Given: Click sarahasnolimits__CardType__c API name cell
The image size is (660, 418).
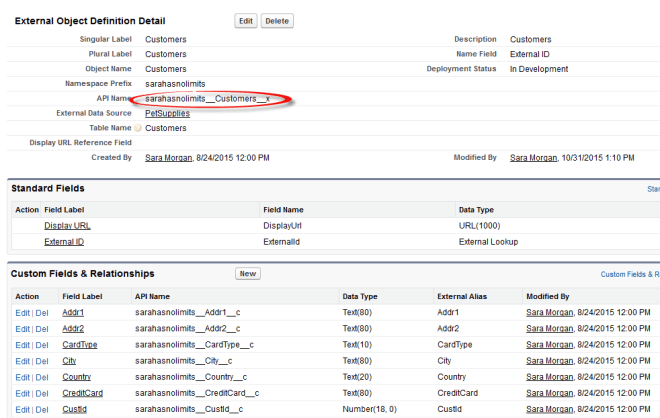Looking at the screenshot, I should [194, 345].
